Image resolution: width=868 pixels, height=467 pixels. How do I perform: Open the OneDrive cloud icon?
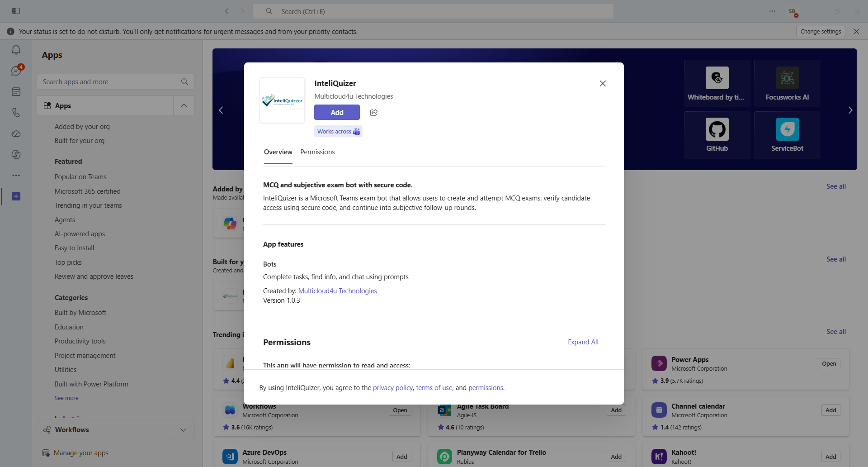click(16, 133)
